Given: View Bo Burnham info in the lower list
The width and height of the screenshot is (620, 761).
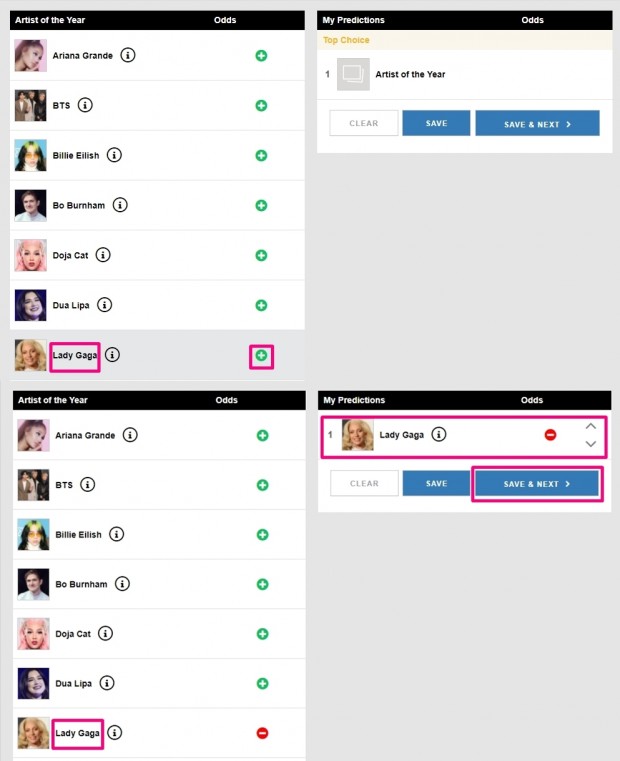Looking at the screenshot, I should [x=122, y=584].
